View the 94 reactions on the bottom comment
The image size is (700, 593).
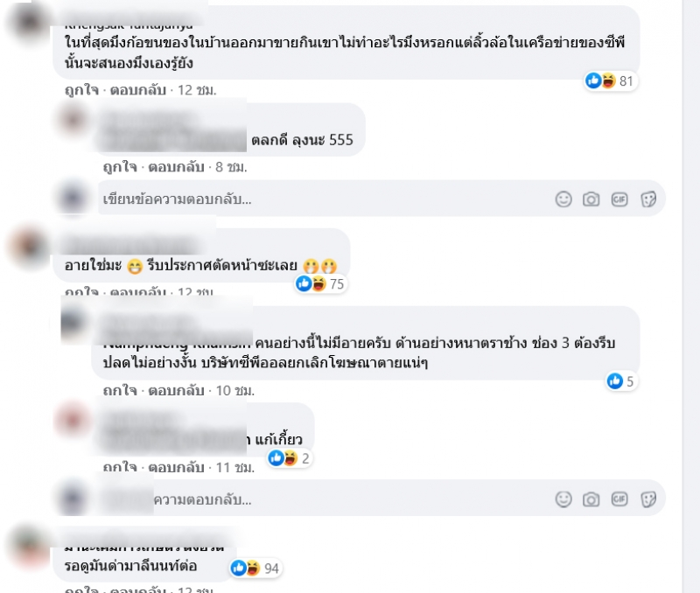[255, 568]
